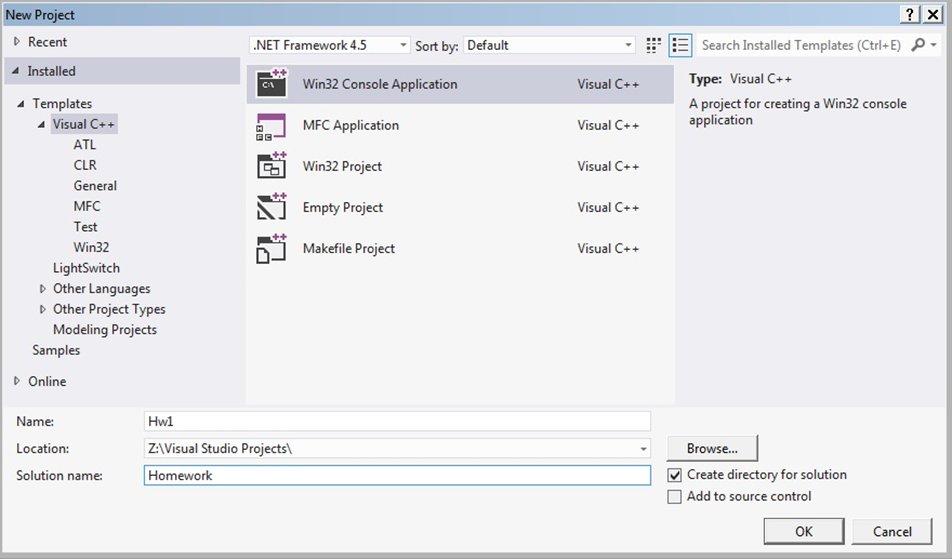This screenshot has width=952, height=559.
Task: Click the OK button
Action: [804, 532]
